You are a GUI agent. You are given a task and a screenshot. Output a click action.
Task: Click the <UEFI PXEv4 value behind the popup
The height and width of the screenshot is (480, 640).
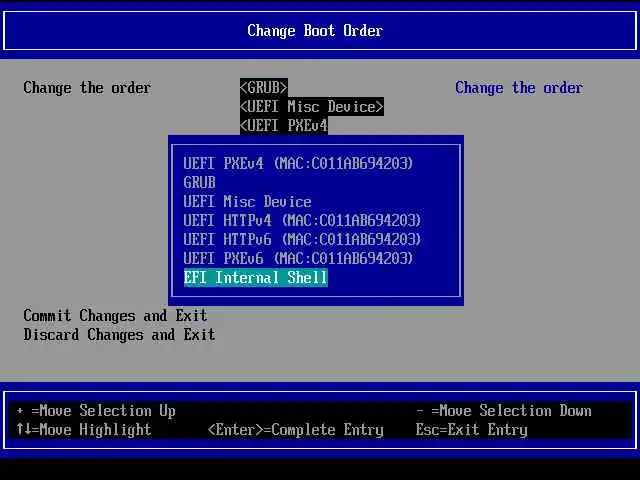point(284,125)
